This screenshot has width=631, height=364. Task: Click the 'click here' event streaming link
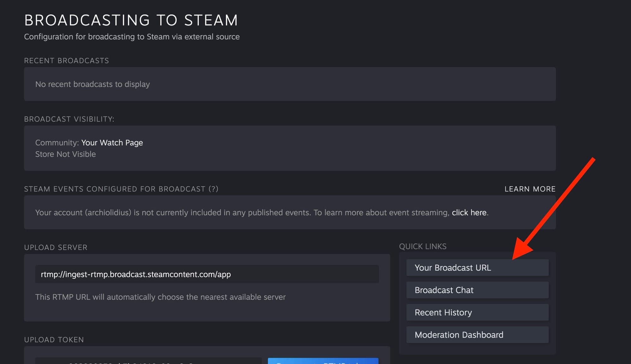[x=469, y=213]
